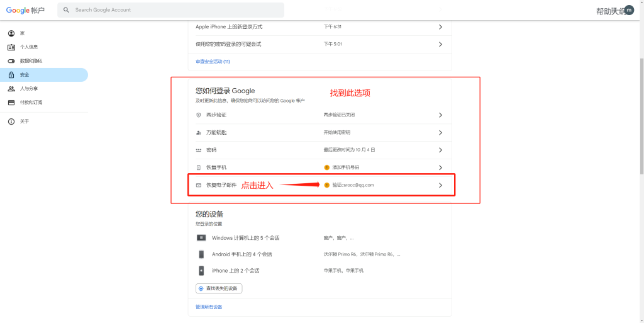Click the security lock icon
This screenshot has width=644, height=323.
(11, 75)
